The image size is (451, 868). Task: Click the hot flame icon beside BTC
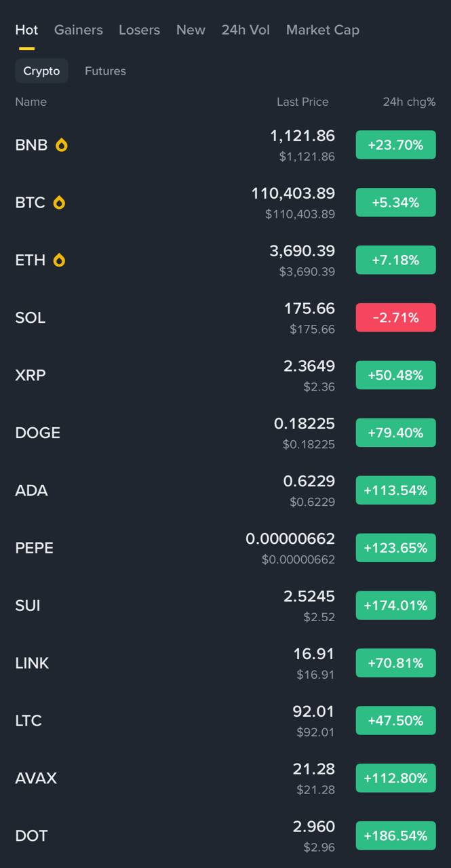click(x=59, y=203)
